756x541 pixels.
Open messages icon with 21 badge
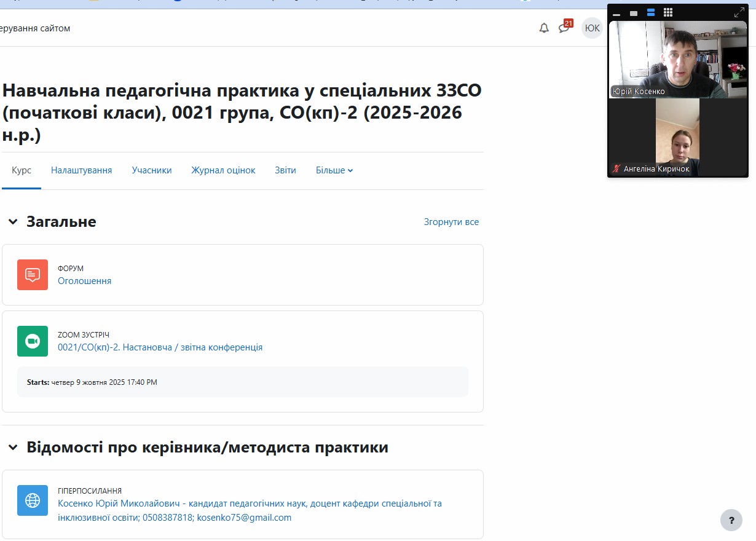point(564,28)
